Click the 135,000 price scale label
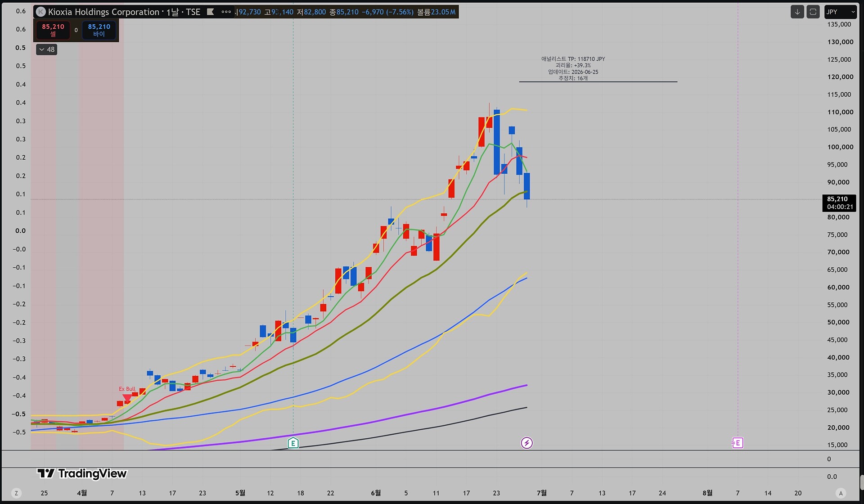864x504 pixels. (x=839, y=24)
